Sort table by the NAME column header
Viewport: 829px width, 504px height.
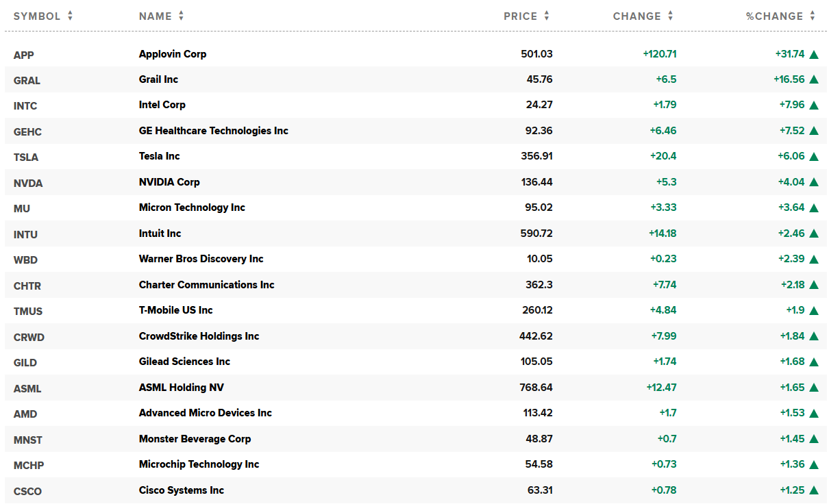coord(161,16)
